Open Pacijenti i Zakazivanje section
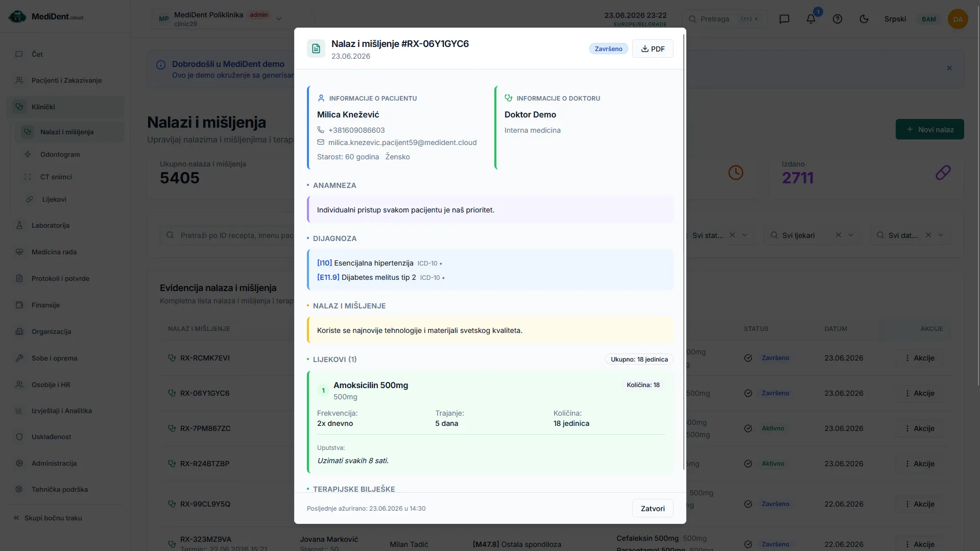 click(65, 80)
